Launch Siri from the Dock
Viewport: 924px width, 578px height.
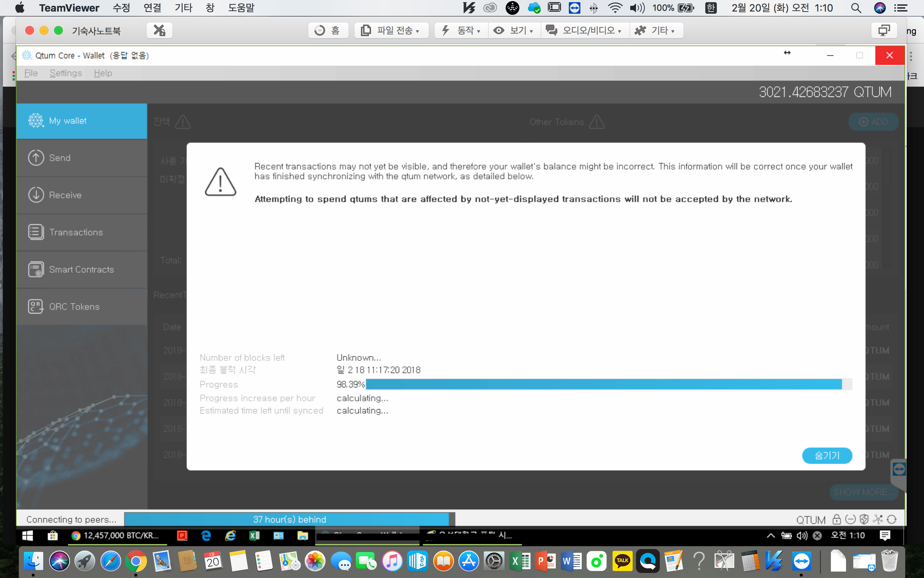(59, 561)
